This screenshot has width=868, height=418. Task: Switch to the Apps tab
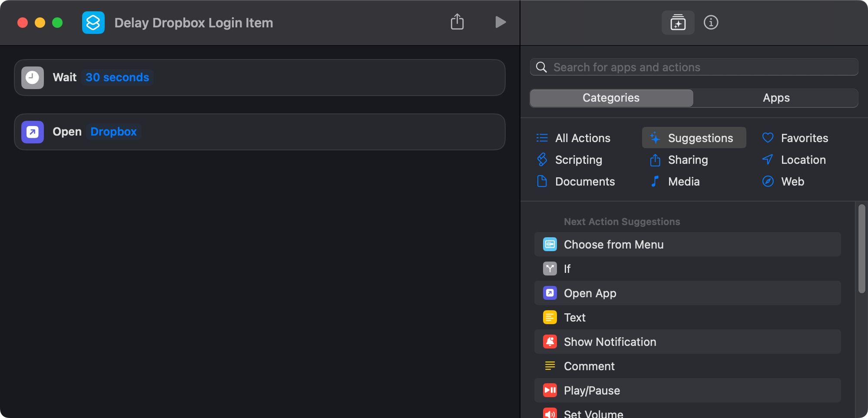[x=776, y=98]
